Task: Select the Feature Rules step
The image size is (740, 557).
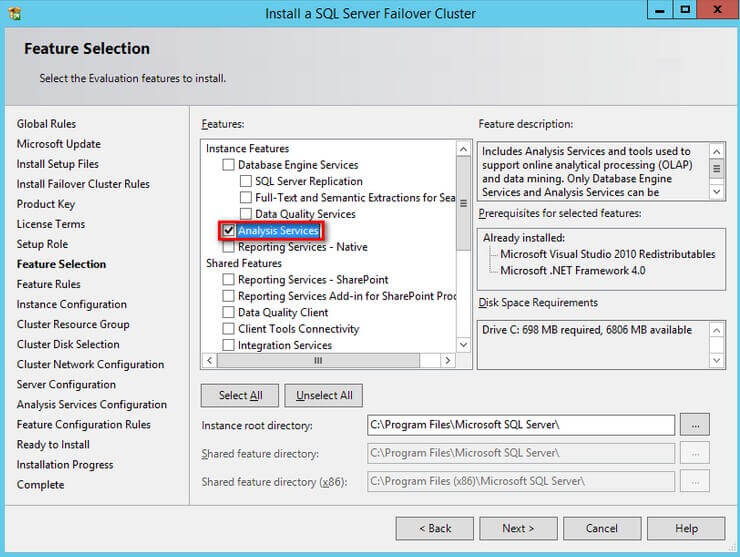Action: point(49,284)
